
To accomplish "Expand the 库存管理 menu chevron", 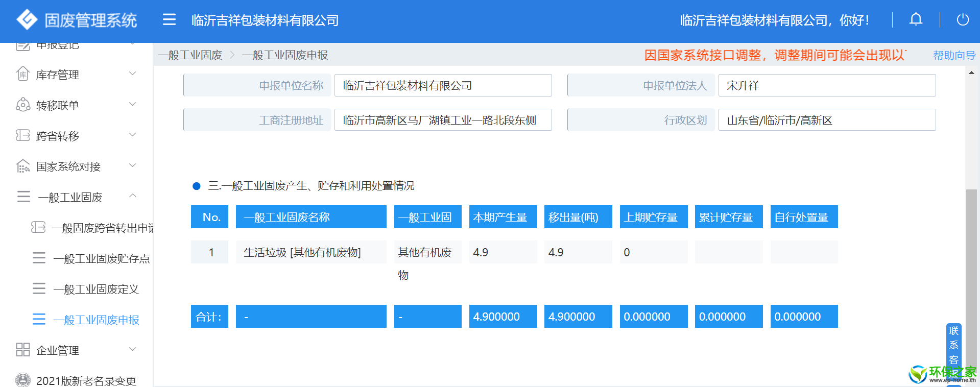I will coord(133,74).
